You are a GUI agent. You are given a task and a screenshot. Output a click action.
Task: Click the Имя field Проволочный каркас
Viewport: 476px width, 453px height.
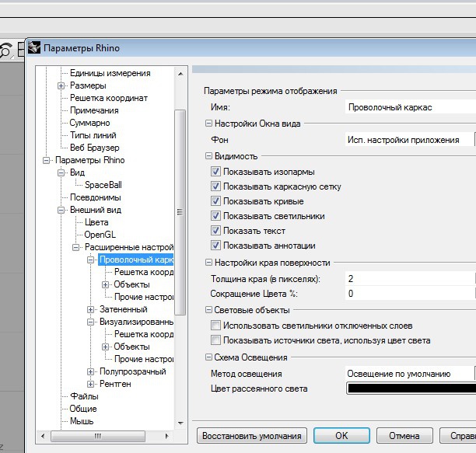pos(411,107)
